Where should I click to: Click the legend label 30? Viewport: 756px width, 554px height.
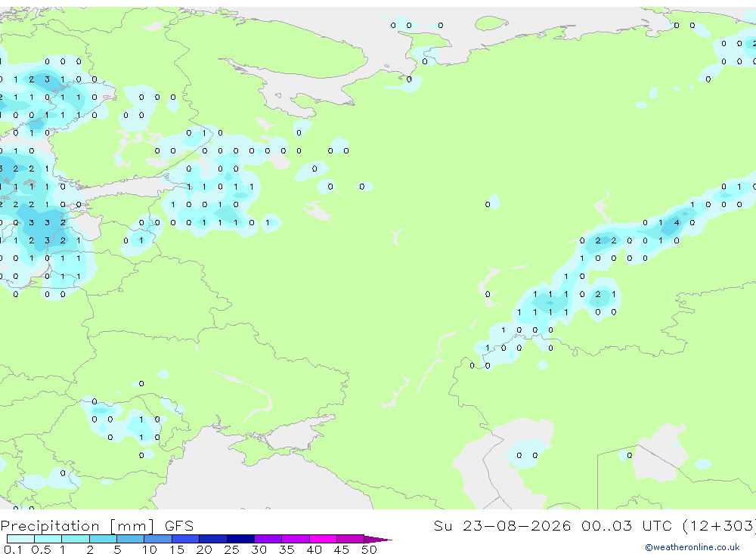[x=259, y=549]
